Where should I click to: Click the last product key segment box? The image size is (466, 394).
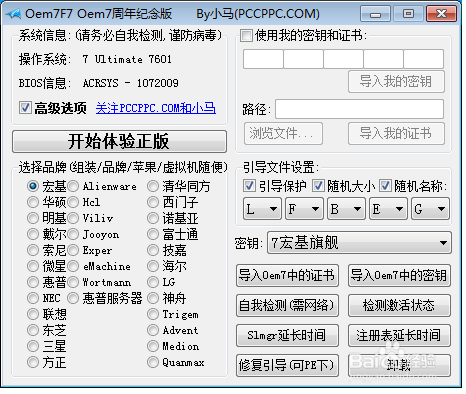point(424,59)
